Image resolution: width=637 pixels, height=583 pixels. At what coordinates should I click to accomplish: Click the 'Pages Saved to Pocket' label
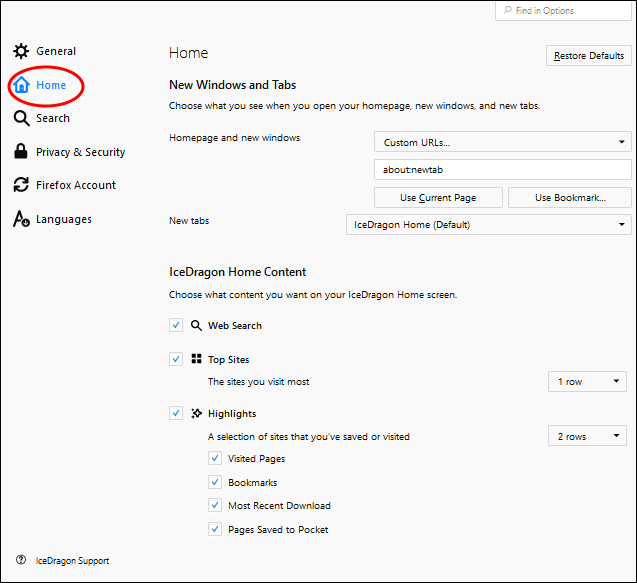point(278,530)
